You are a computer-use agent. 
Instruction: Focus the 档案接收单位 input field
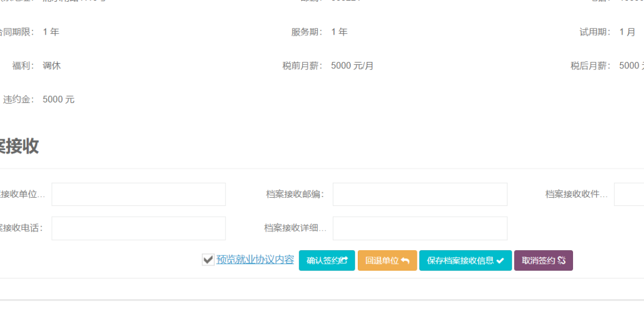(138, 194)
